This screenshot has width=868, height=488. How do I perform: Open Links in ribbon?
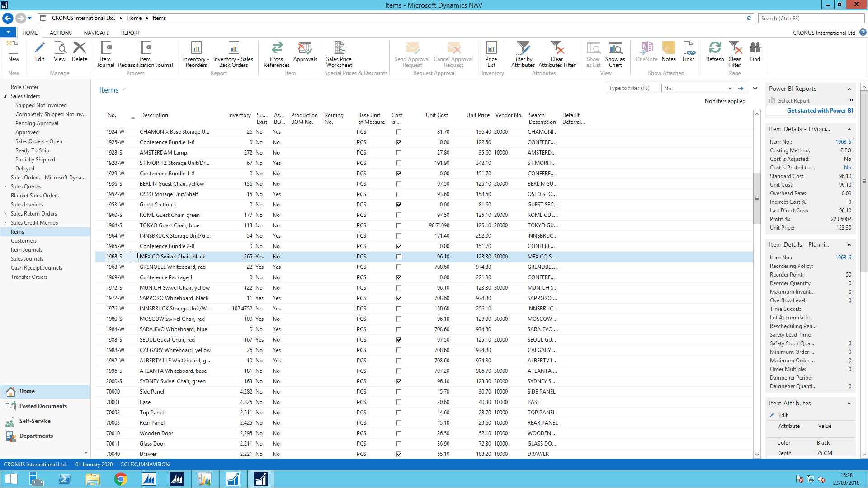tap(689, 52)
